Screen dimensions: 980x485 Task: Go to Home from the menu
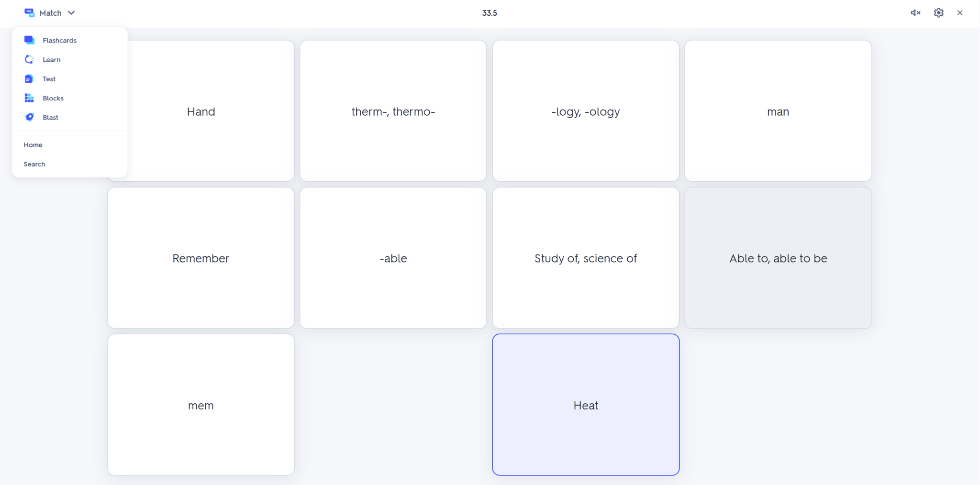tap(33, 145)
